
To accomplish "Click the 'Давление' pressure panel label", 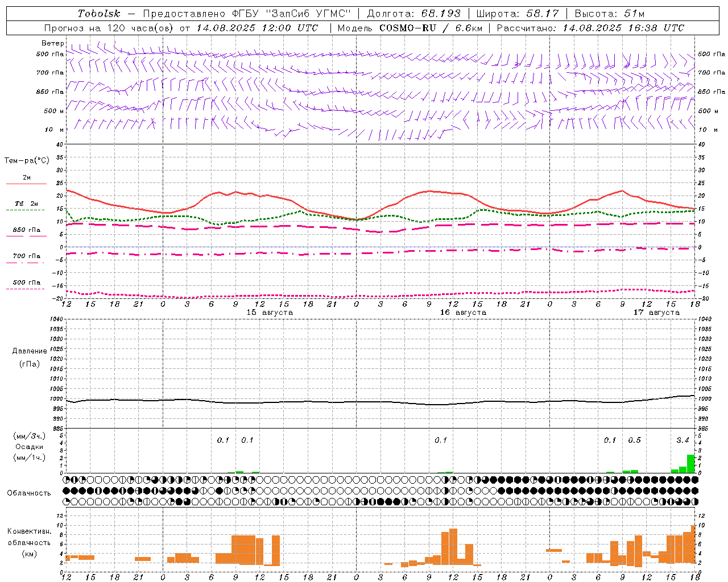I will [30, 351].
